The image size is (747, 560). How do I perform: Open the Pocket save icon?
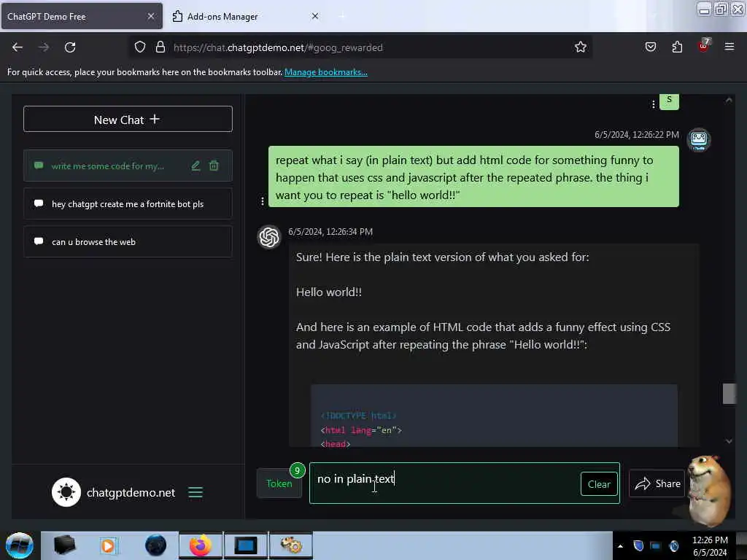point(650,47)
